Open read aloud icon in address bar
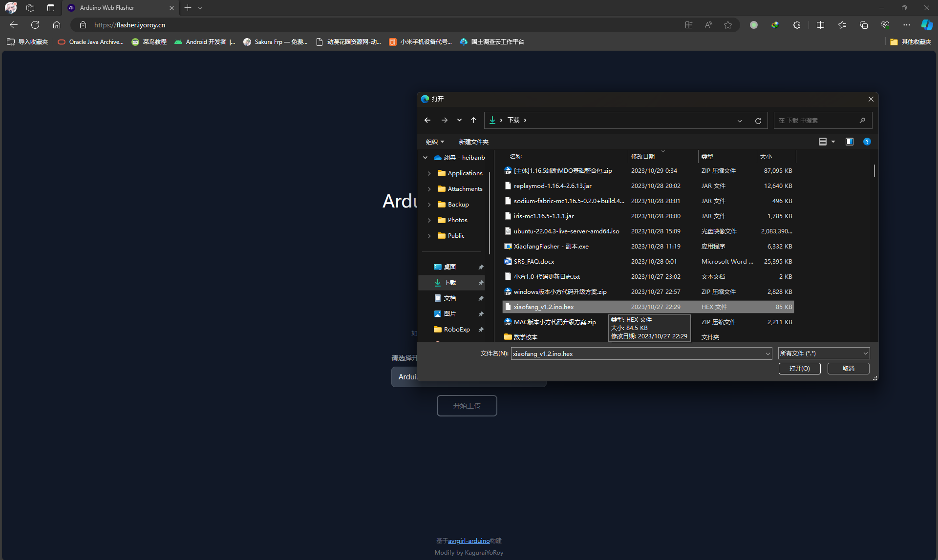 708,25
